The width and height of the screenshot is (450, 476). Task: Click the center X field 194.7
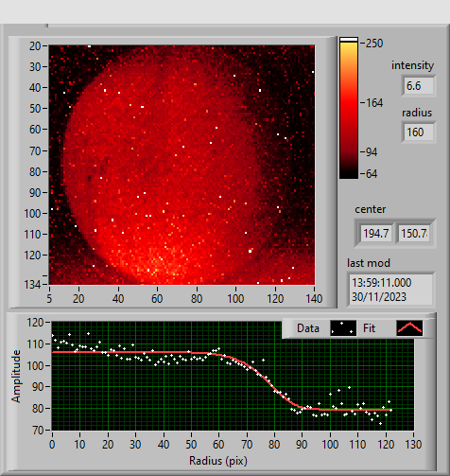[x=376, y=234]
